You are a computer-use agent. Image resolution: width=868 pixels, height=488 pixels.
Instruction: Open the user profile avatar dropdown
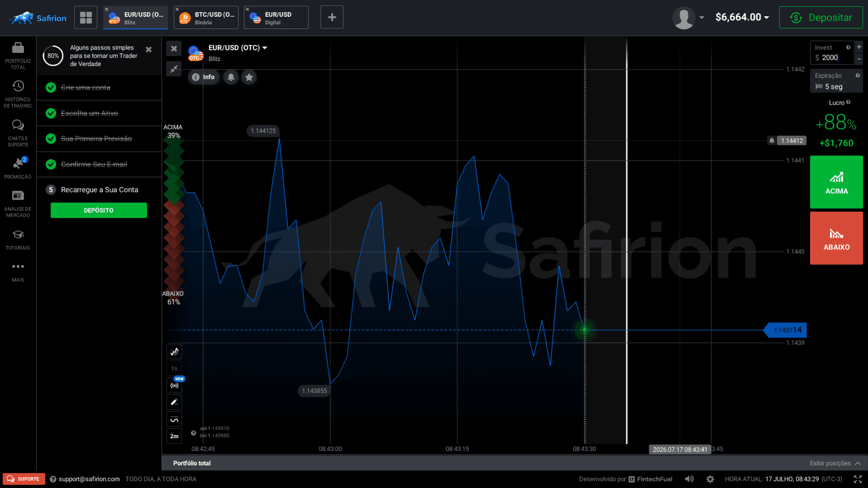point(689,17)
